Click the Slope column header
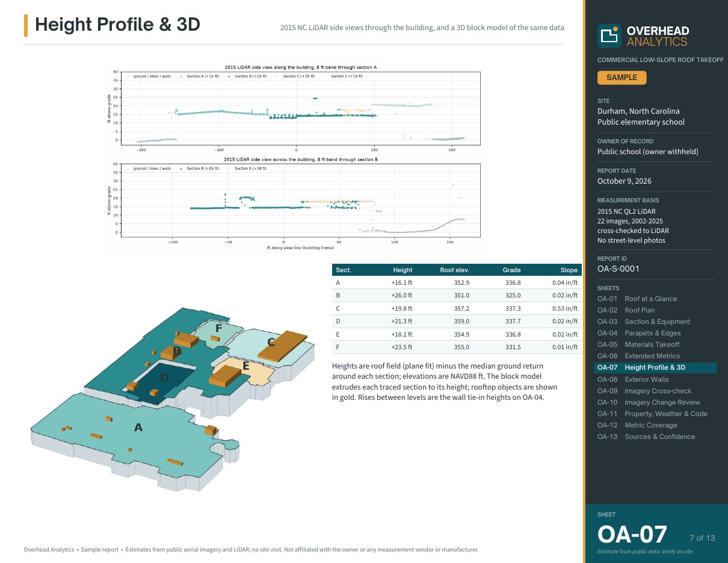728x563 pixels. (x=569, y=270)
